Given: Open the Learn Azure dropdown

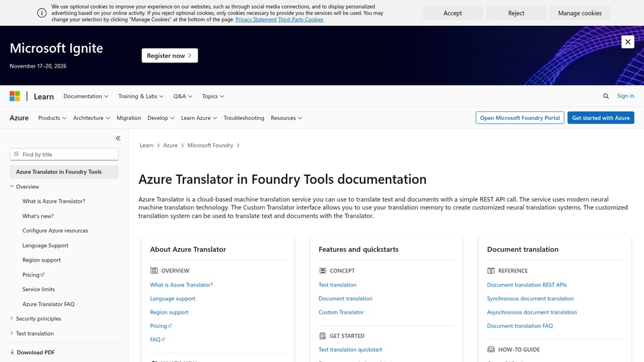Looking at the screenshot, I should point(199,118).
